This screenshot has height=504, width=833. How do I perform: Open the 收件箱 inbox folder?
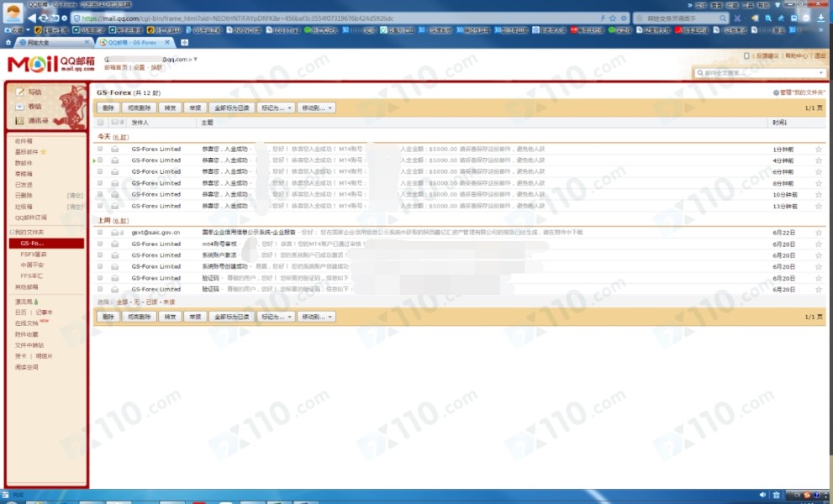click(x=24, y=141)
